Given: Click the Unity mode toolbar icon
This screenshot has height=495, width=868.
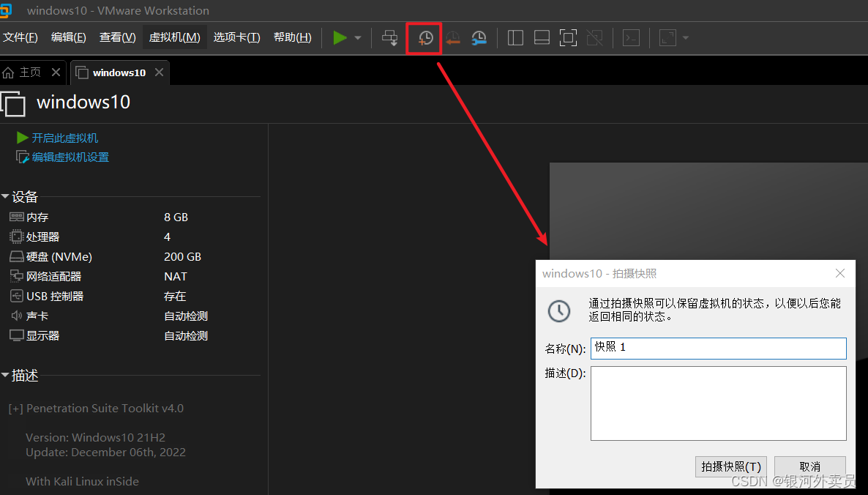Looking at the screenshot, I should [594, 37].
